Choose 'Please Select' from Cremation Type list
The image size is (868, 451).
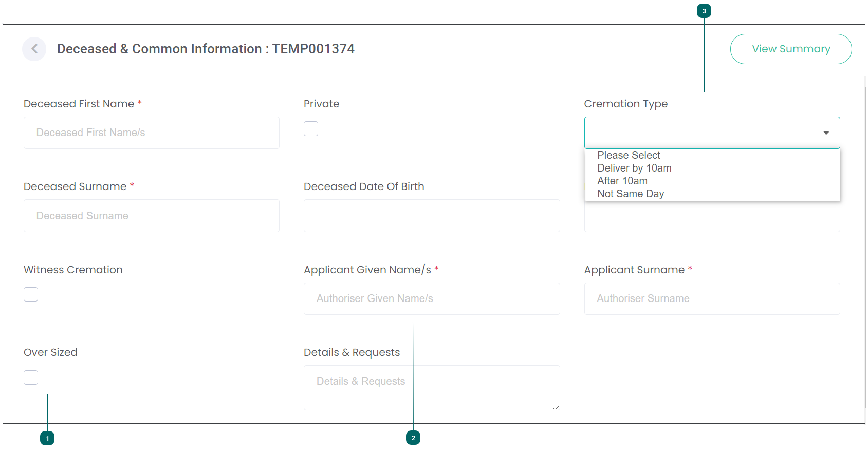[x=712, y=155]
